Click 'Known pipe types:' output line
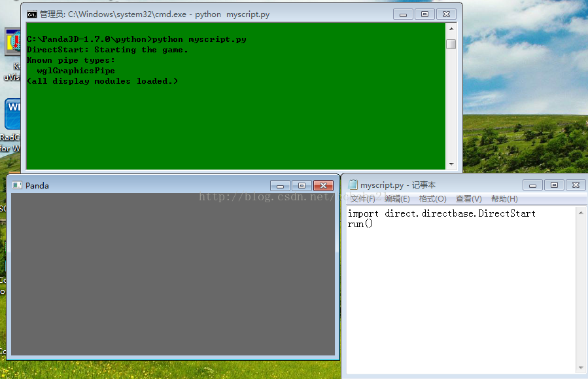This screenshot has width=588, height=379. (x=71, y=60)
